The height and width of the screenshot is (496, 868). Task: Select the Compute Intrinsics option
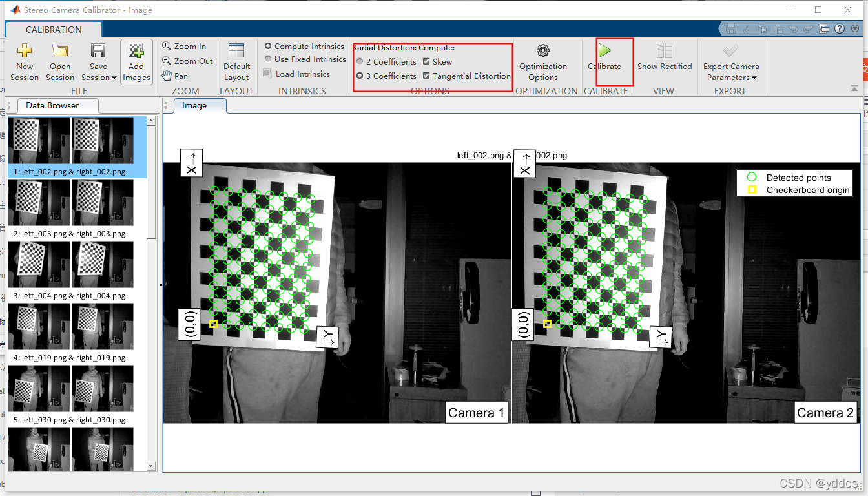304,46
